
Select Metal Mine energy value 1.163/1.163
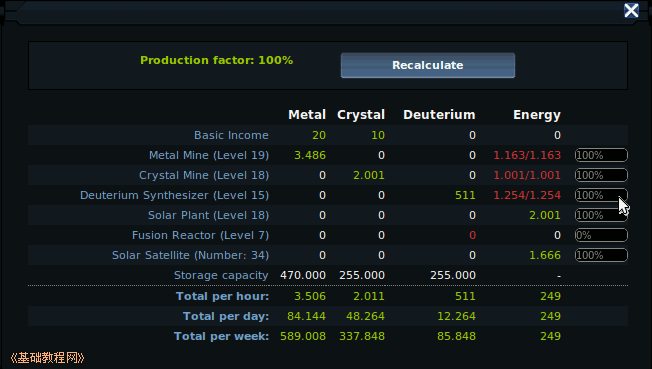pos(527,155)
